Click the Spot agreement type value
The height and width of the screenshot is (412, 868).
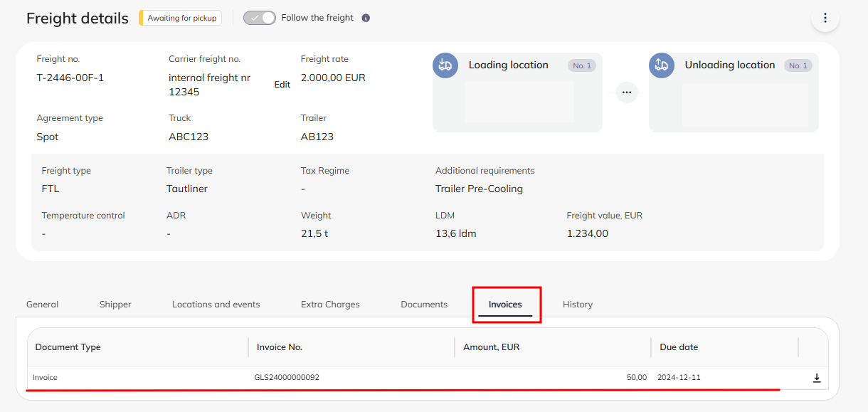coord(48,137)
